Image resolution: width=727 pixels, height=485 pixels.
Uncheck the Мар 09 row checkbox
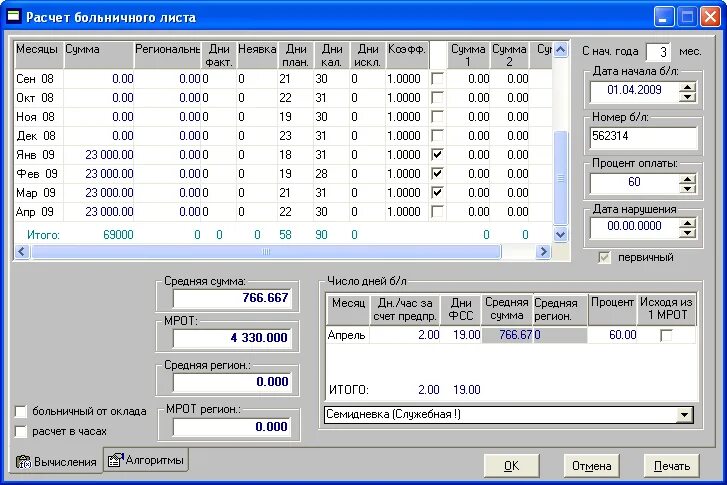(x=437, y=193)
